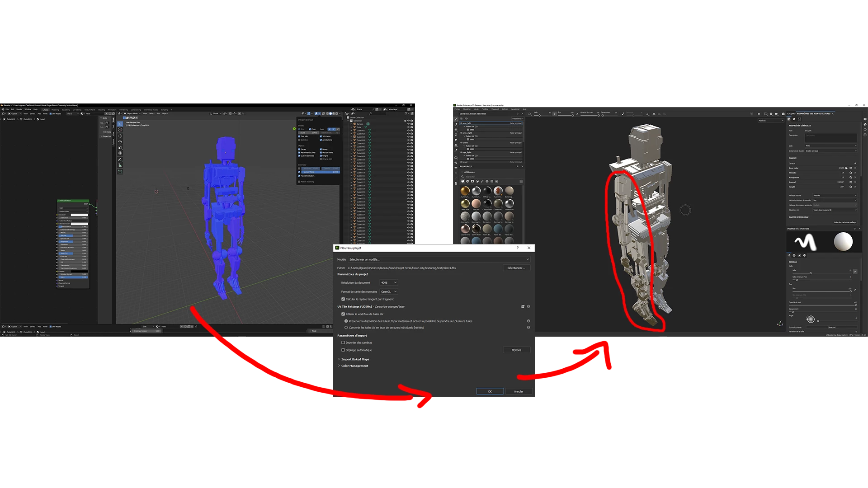Open the Viewport menu in Substance Painter

coord(495,109)
